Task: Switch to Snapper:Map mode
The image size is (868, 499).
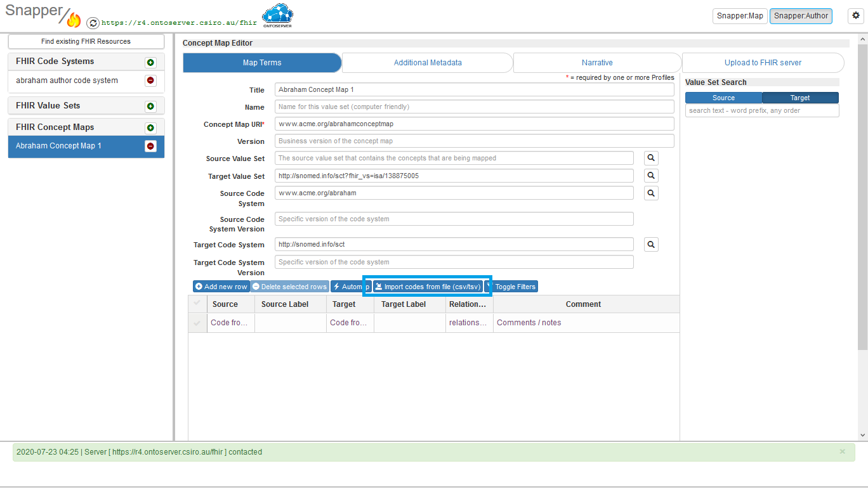Action: [740, 16]
